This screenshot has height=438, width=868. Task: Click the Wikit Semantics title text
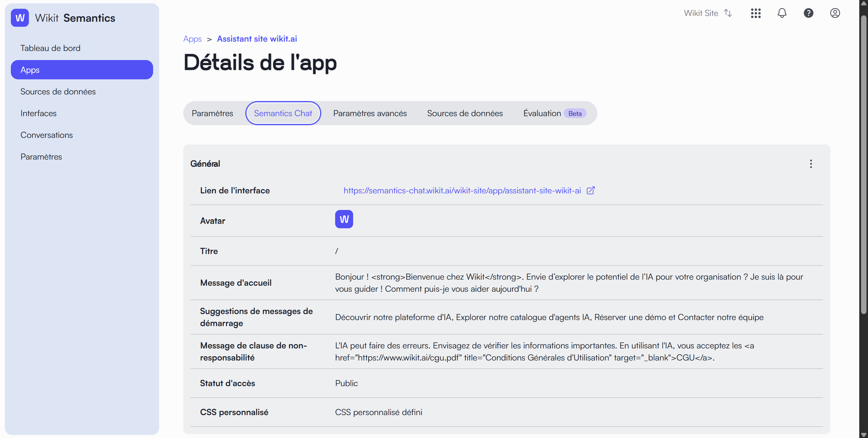75,18
